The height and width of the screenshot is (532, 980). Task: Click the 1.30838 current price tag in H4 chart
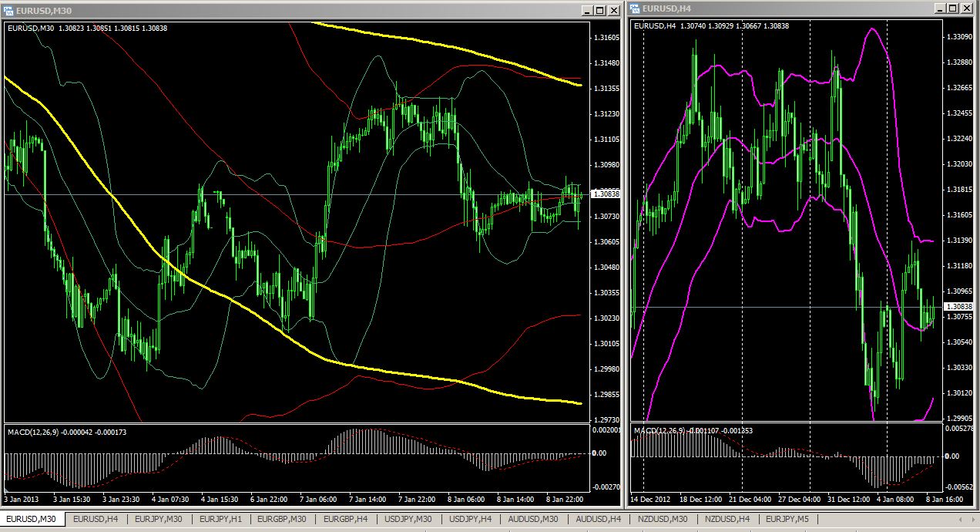coord(958,307)
